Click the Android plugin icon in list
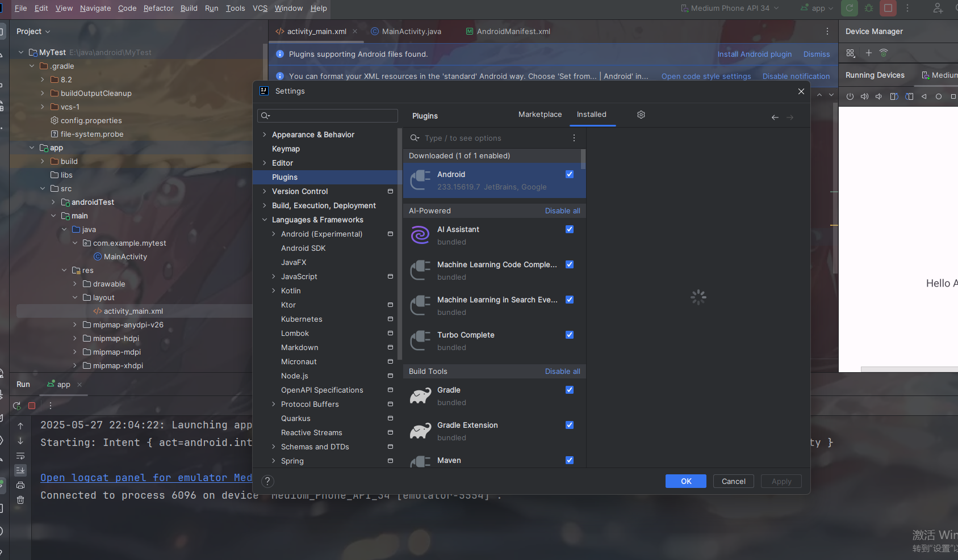Screen dimensions: 958x560 tap(420, 180)
